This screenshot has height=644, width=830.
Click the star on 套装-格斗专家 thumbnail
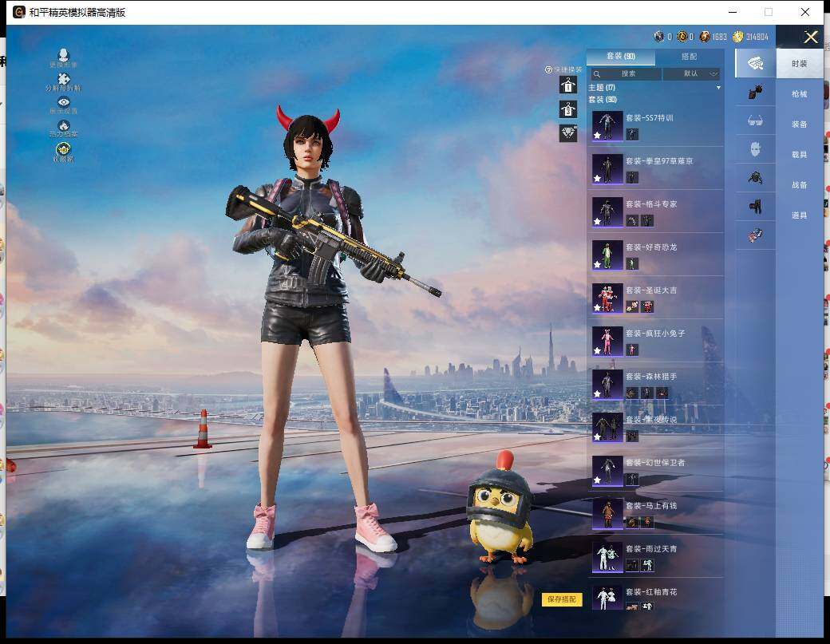[x=597, y=222]
